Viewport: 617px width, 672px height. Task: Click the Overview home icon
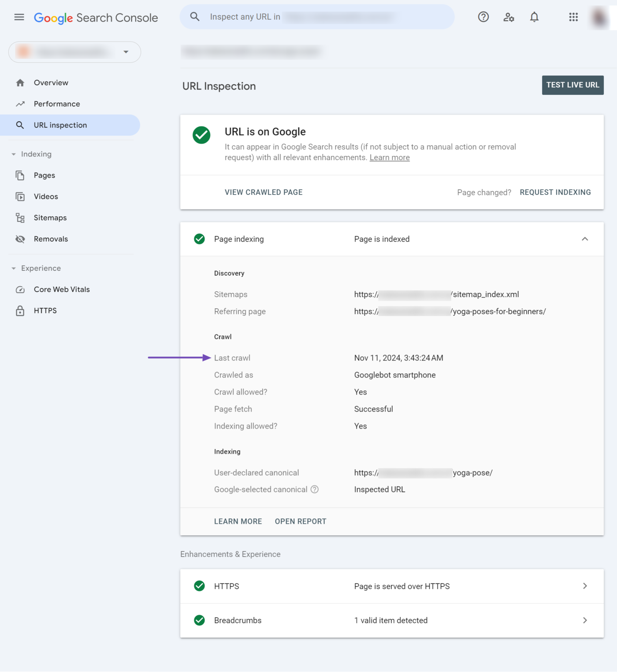[x=20, y=83]
